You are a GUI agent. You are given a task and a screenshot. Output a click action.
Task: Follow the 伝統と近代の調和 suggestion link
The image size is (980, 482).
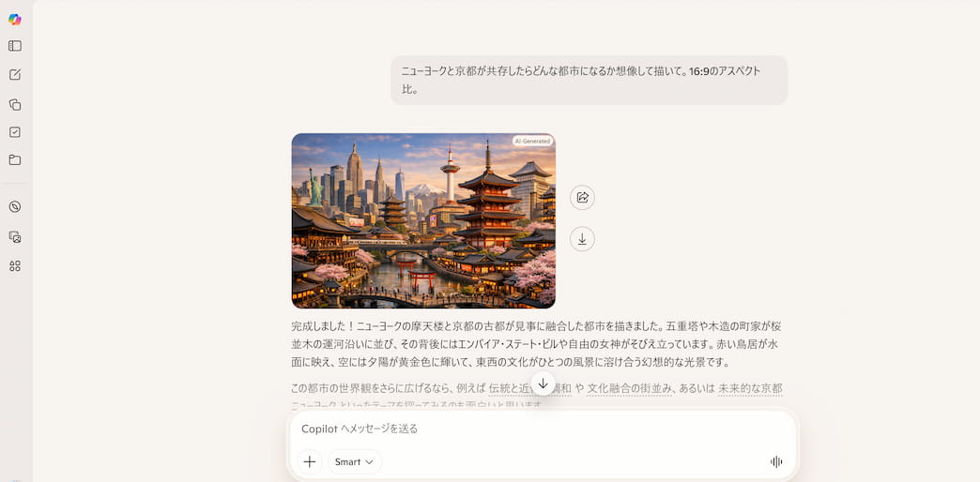click(530, 389)
